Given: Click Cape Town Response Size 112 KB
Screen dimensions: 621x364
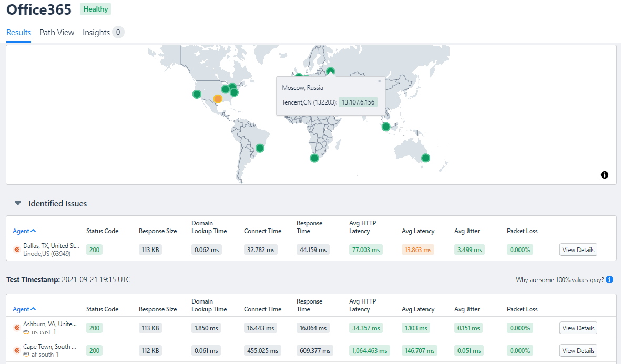Looking at the screenshot, I should click(150, 350).
